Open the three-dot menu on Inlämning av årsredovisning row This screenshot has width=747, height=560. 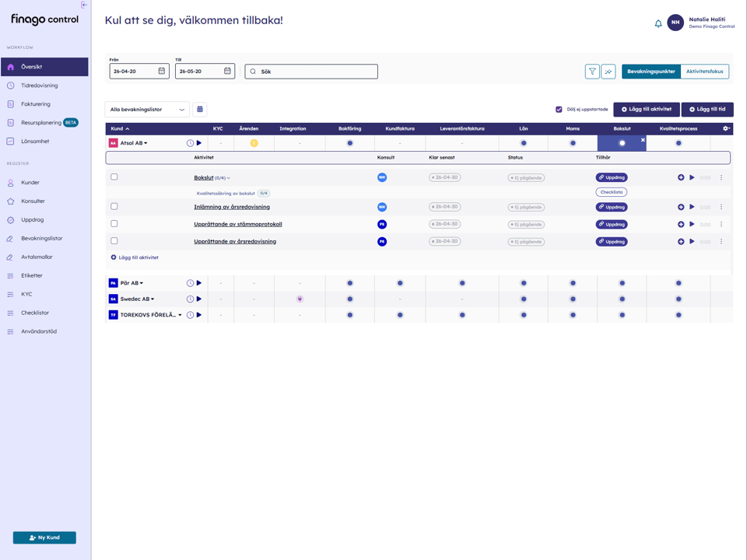[721, 207]
